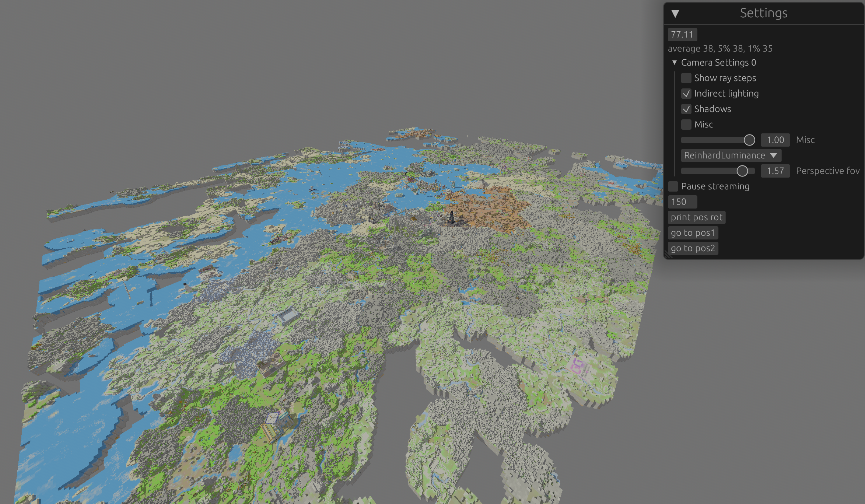Image resolution: width=865 pixels, height=504 pixels.
Task: Tick the Pause streaming checkbox
Action: coord(673,186)
